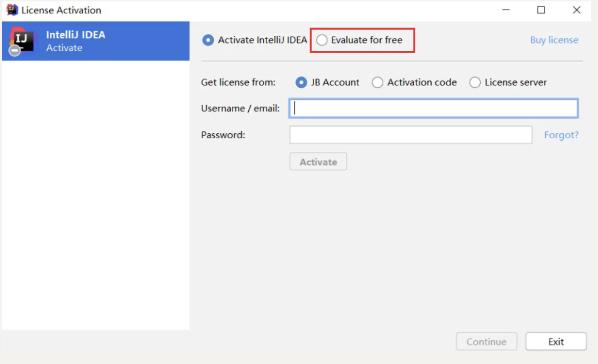
Task: Click the License Activation title bar text
Action: click(61, 10)
